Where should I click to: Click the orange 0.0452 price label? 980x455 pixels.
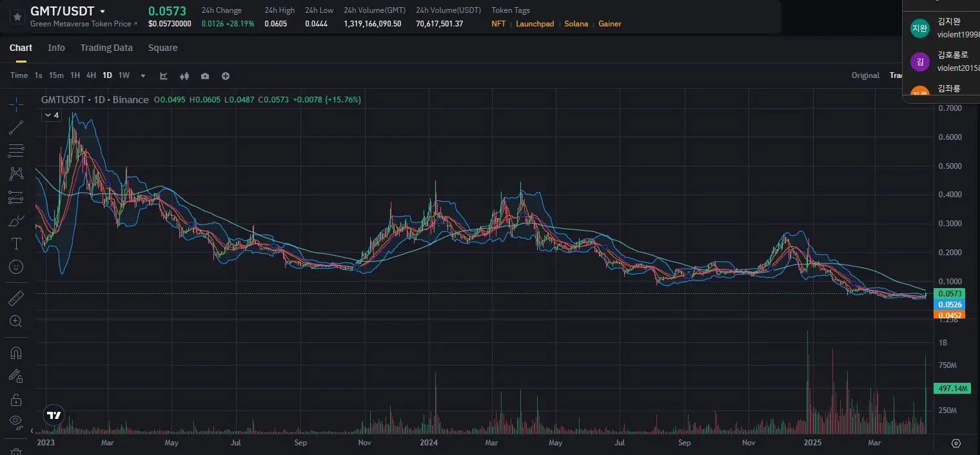coord(950,315)
